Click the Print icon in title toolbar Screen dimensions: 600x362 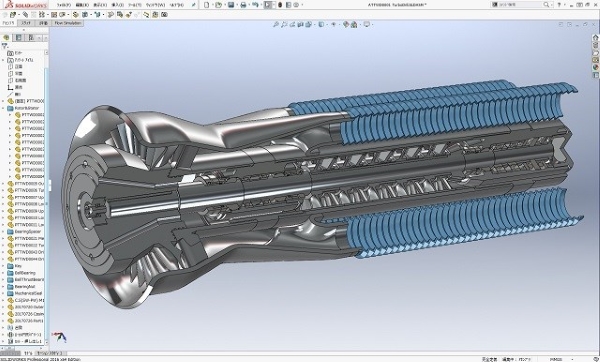point(243,5)
